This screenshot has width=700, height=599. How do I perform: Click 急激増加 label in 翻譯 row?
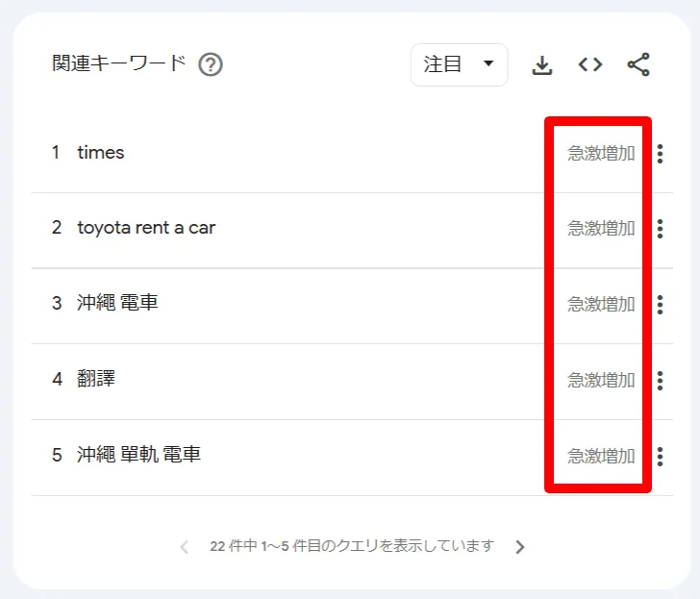pyautogui.click(x=601, y=381)
